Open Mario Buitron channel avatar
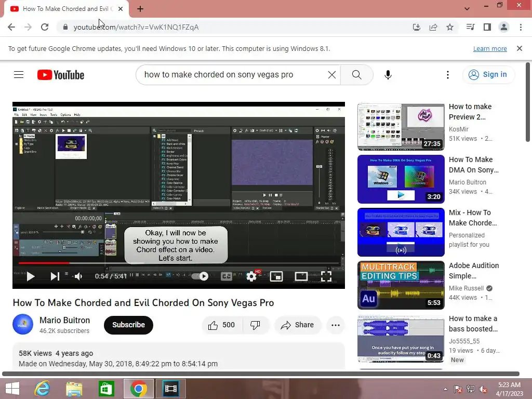Screen dimensions: 532x399 click(x=23, y=324)
